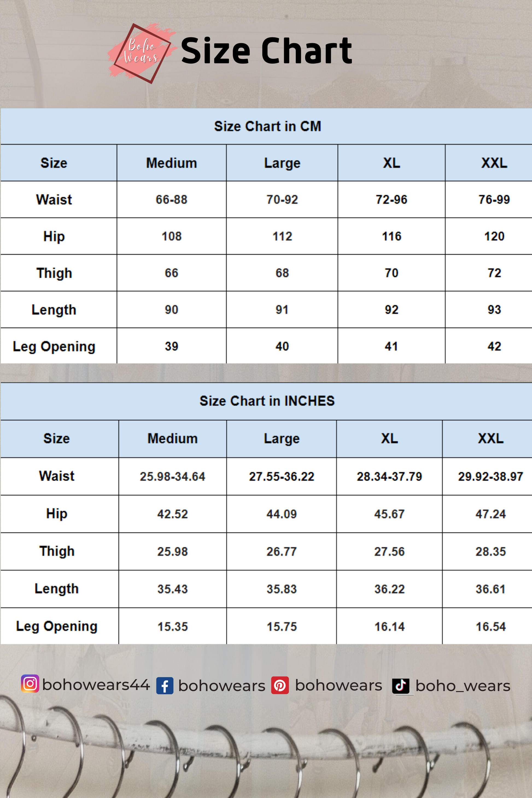Click the Pinterest icon
This screenshot has height=798, width=532.
pos(280,685)
